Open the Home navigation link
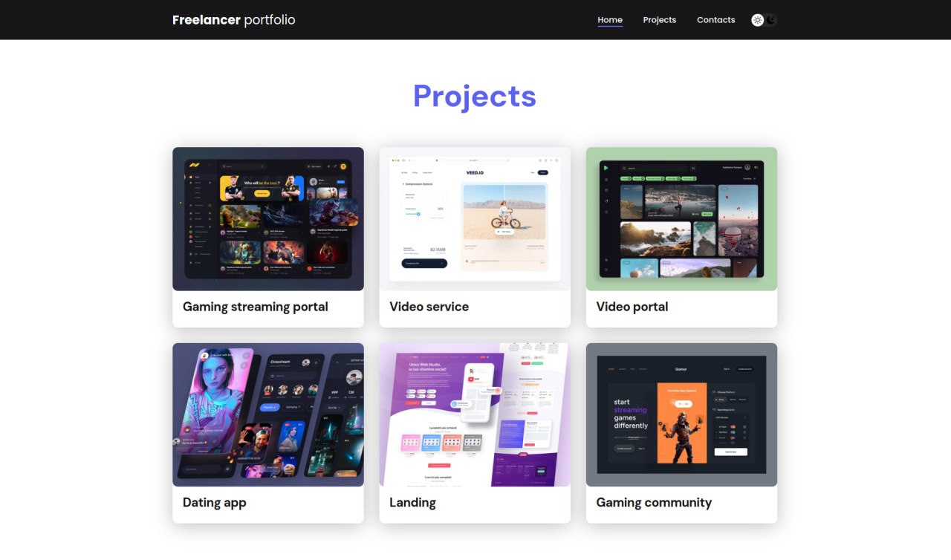This screenshot has width=951, height=560. click(x=610, y=20)
